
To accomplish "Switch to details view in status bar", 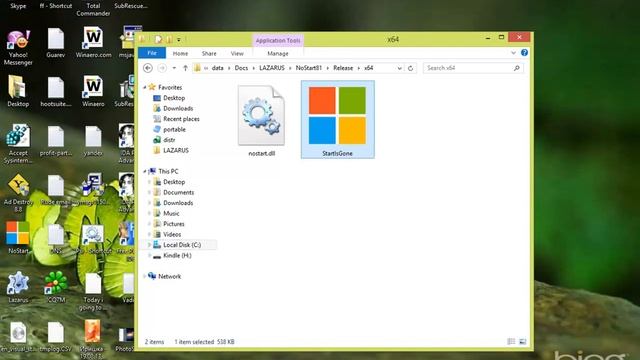I will coord(511,341).
